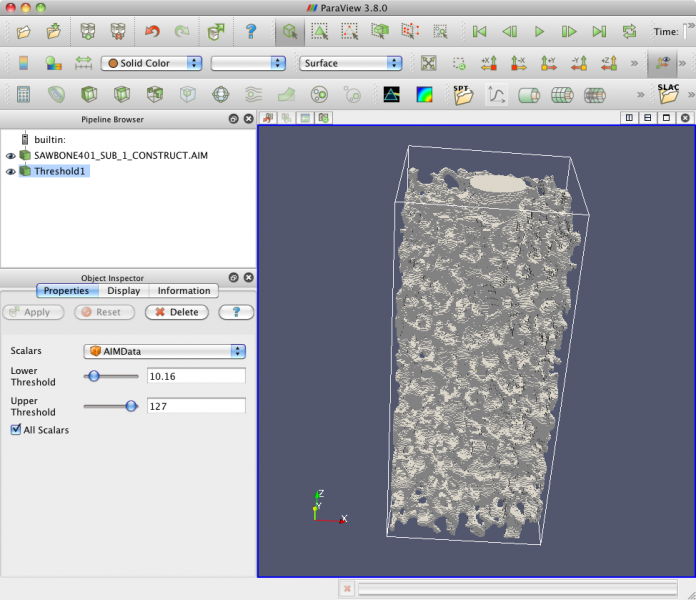Toggle visibility eye of SAWBONE401_SUB_1_CONSTRUCT.AIM
The height and width of the screenshot is (600, 696).
11,156
